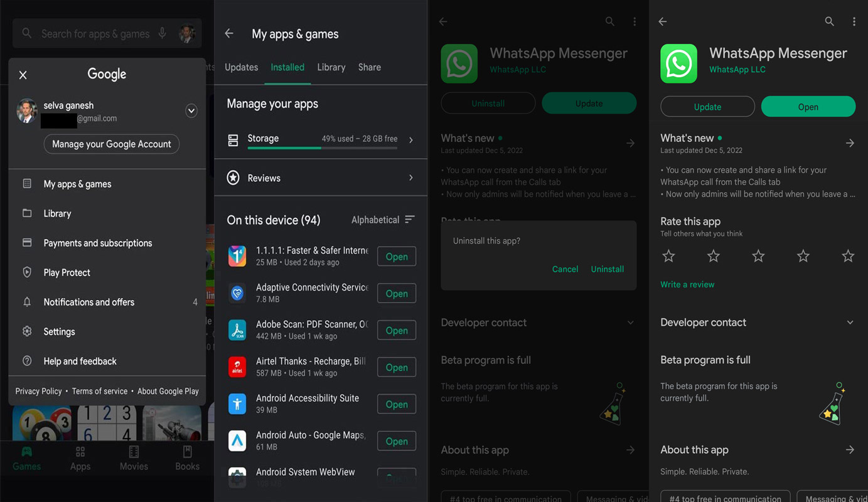The width and height of the screenshot is (868, 502).
Task: Click Manage your Google Account button
Action: [112, 144]
